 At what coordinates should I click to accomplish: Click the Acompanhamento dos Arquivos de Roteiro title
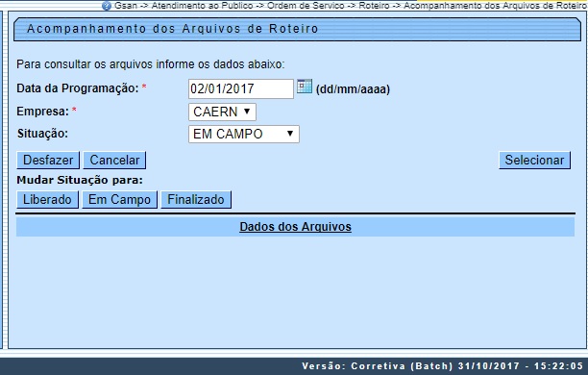point(173,29)
